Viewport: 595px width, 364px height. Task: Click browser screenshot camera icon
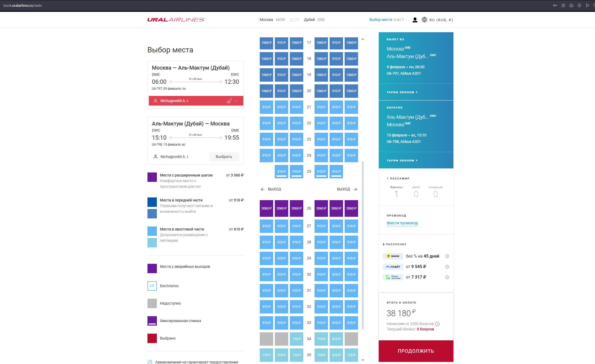(x=571, y=5)
